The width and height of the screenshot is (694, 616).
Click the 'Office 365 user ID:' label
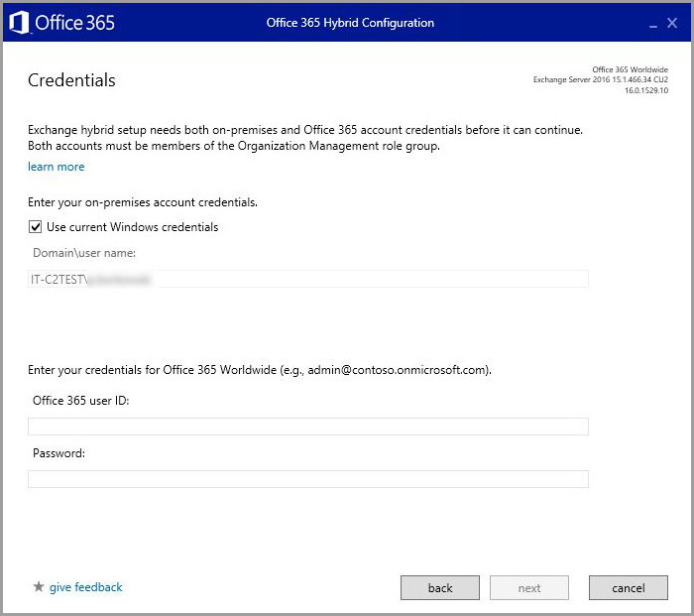[81, 401]
